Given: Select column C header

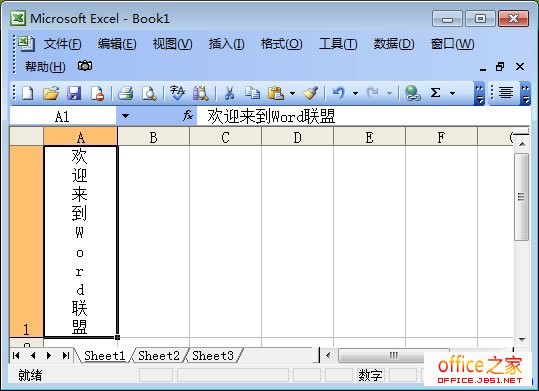Looking at the screenshot, I should click(226, 137).
